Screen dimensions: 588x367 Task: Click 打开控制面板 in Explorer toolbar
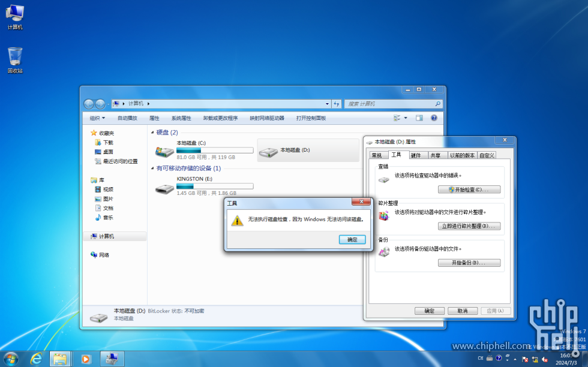point(311,118)
